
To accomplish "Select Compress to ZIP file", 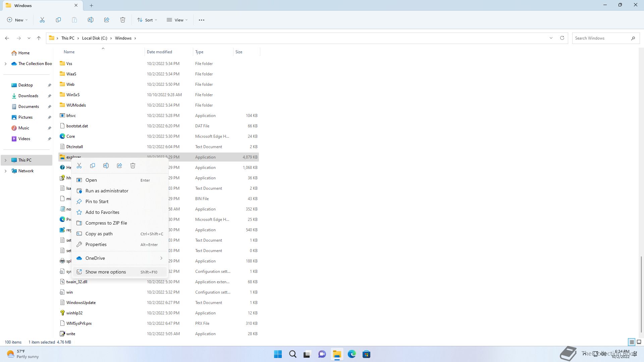I will [120, 223].
